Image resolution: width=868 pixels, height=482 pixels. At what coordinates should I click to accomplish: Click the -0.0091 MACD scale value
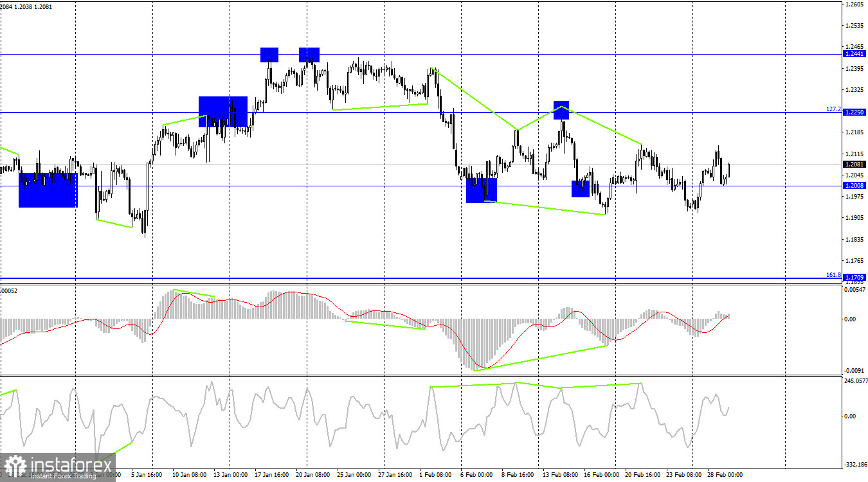pos(855,370)
